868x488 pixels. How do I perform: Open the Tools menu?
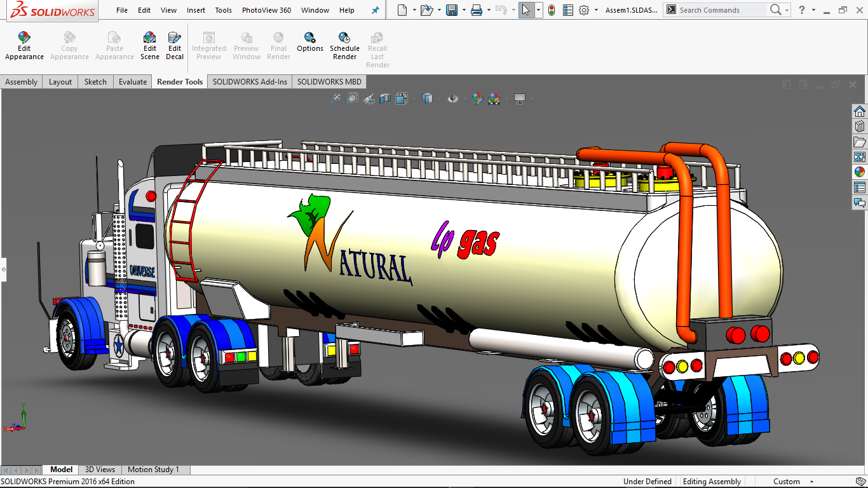223,10
